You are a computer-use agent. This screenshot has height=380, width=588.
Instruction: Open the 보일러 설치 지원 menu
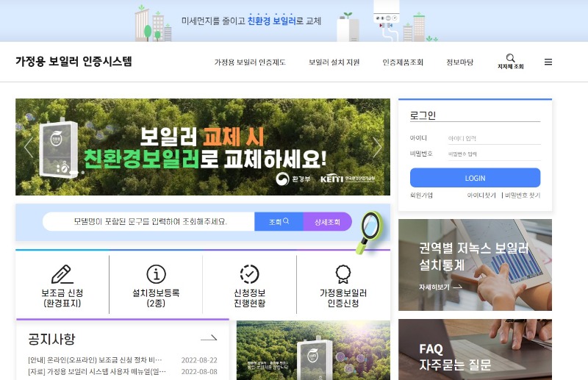click(334, 62)
